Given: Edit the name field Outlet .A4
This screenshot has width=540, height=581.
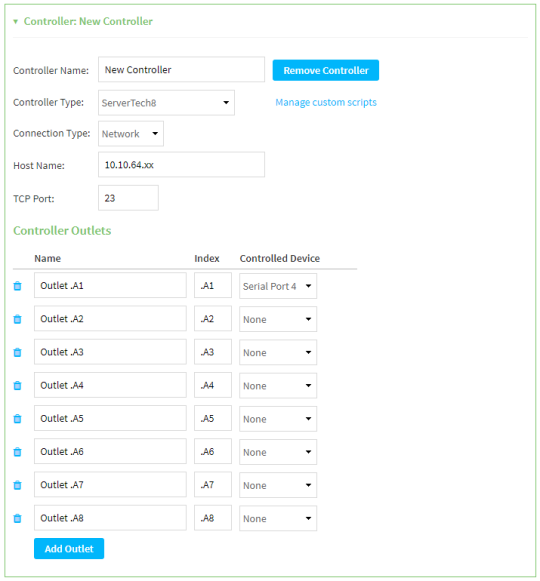Looking at the screenshot, I should click(x=110, y=385).
